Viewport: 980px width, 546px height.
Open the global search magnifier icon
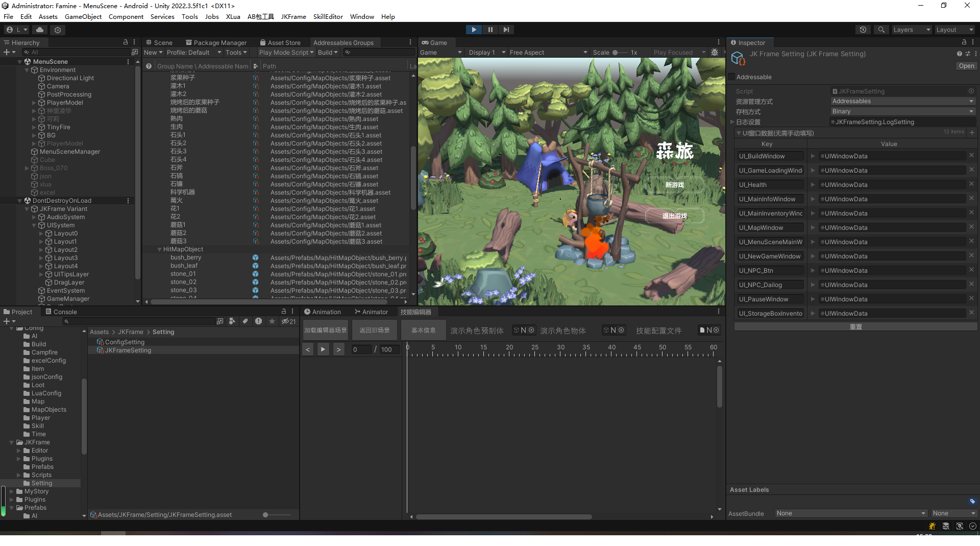[881, 30]
